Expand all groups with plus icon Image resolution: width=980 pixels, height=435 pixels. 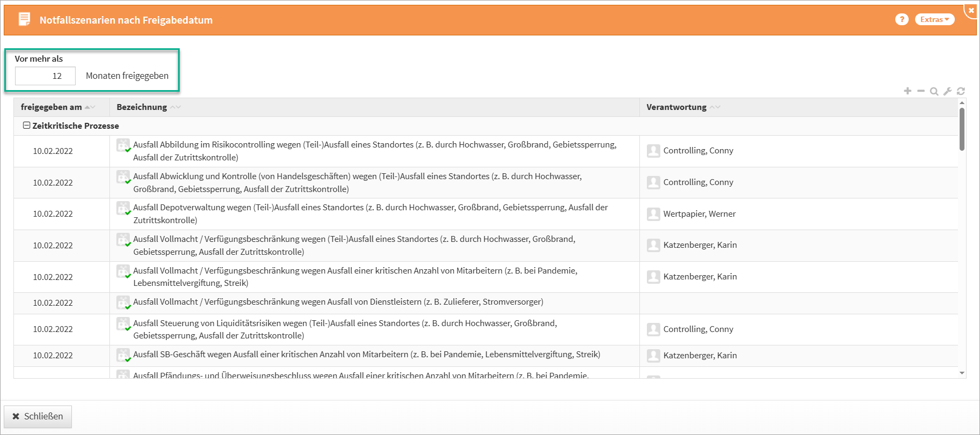(x=908, y=91)
